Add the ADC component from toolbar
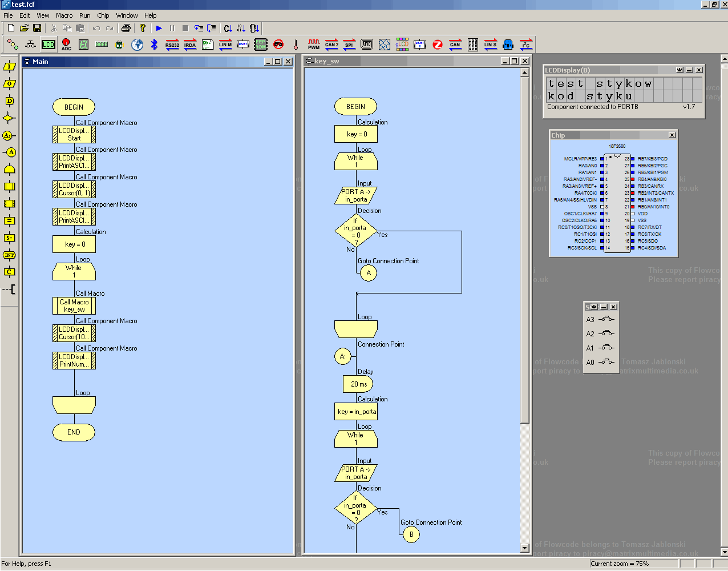 click(66, 45)
